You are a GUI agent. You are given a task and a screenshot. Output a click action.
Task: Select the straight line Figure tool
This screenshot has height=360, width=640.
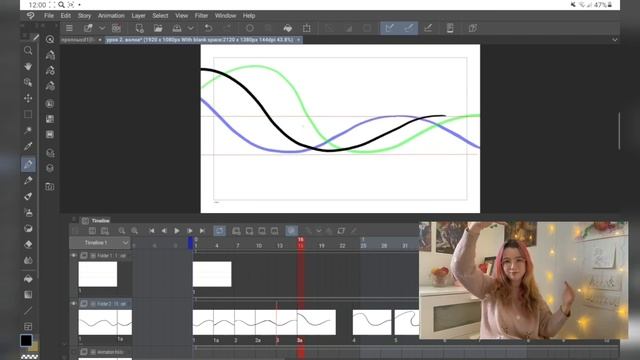point(28,311)
